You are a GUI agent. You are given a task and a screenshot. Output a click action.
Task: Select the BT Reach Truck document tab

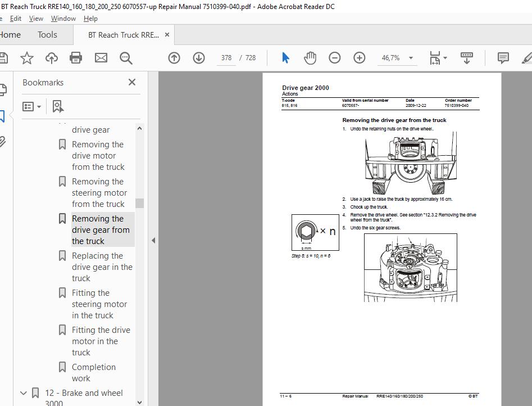123,35
